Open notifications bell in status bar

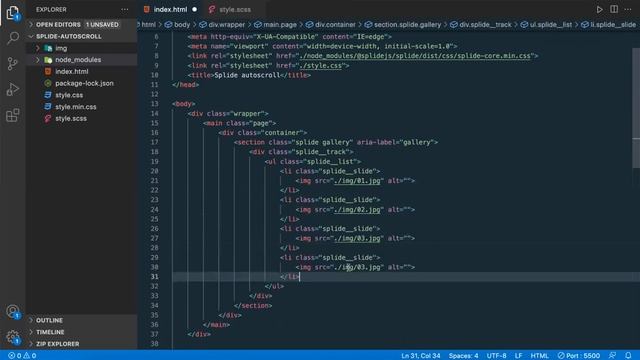pyautogui.click(x=628, y=356)
